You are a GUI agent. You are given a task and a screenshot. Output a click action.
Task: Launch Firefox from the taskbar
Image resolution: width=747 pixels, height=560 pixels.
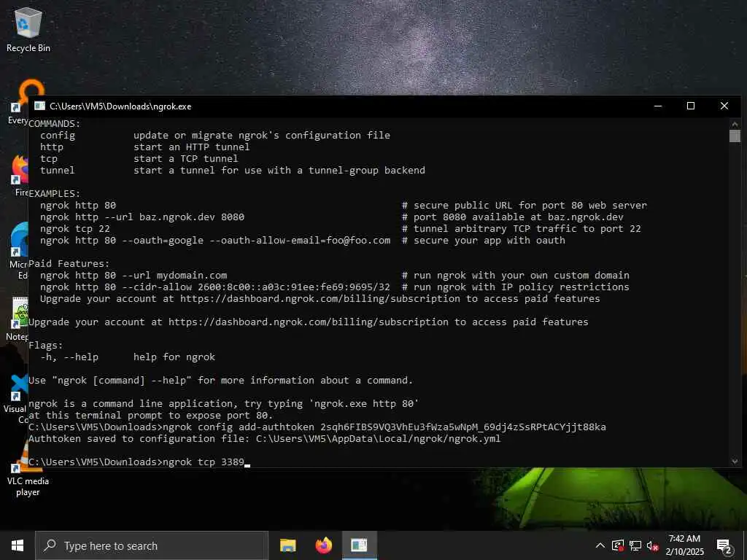(323, 545)
